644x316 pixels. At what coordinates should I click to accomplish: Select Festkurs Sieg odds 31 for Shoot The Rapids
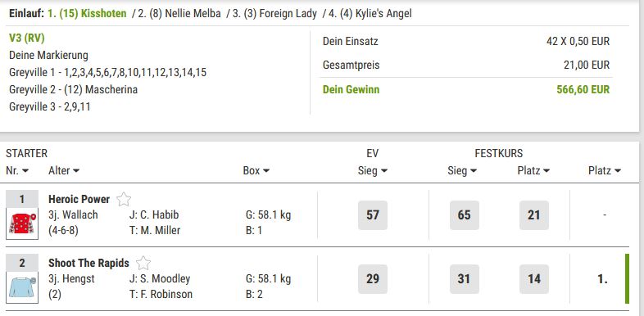pos(464,279)
